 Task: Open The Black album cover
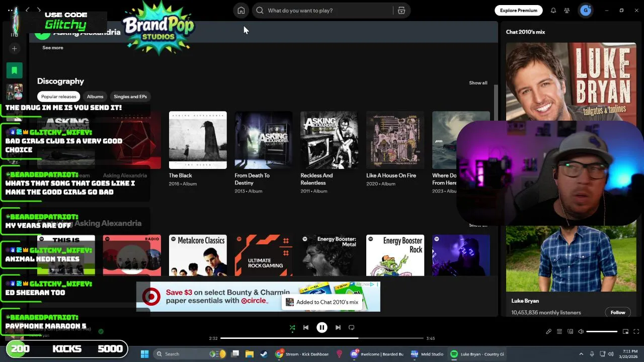tap(198, 140)
